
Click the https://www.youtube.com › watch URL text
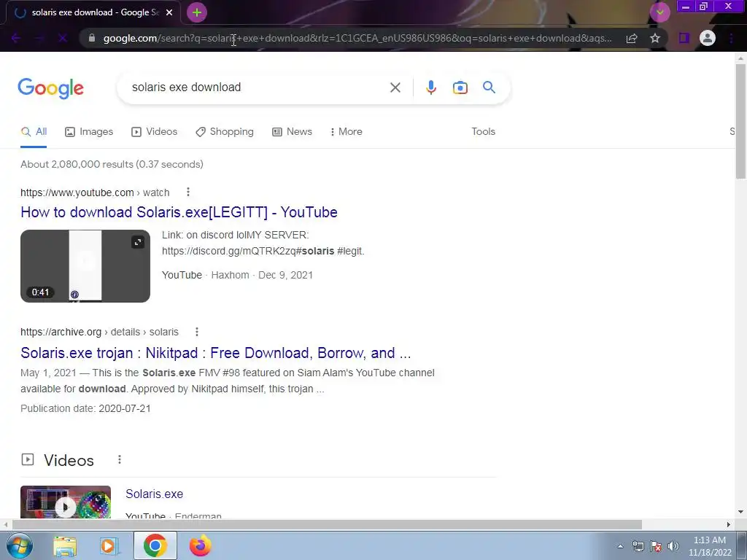[95, 192]
